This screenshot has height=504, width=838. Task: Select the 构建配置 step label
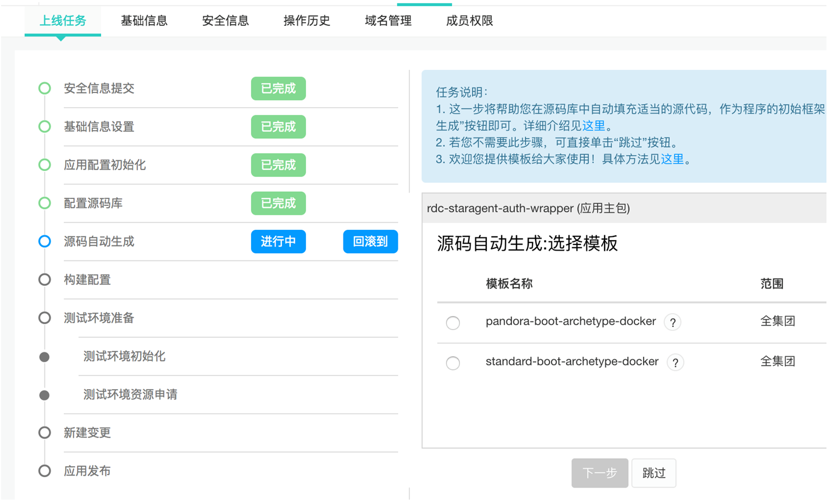(87, 280)
